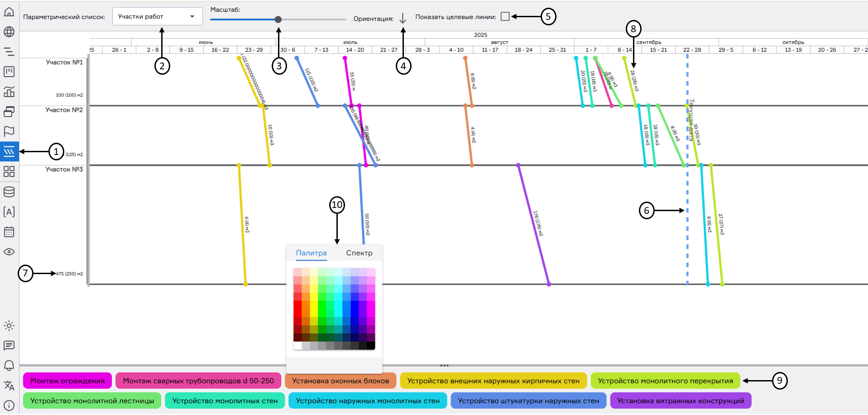This screenshot has width=868, height=415.
Task: Click the 'Установка витражных конструкций' legend button
Action: tap(680, 401)
